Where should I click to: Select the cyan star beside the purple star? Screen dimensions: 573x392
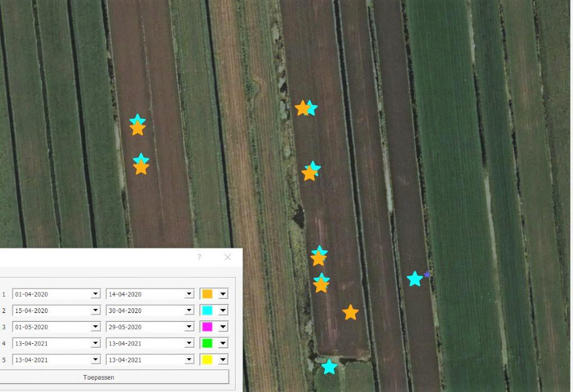tap(415, 279)
